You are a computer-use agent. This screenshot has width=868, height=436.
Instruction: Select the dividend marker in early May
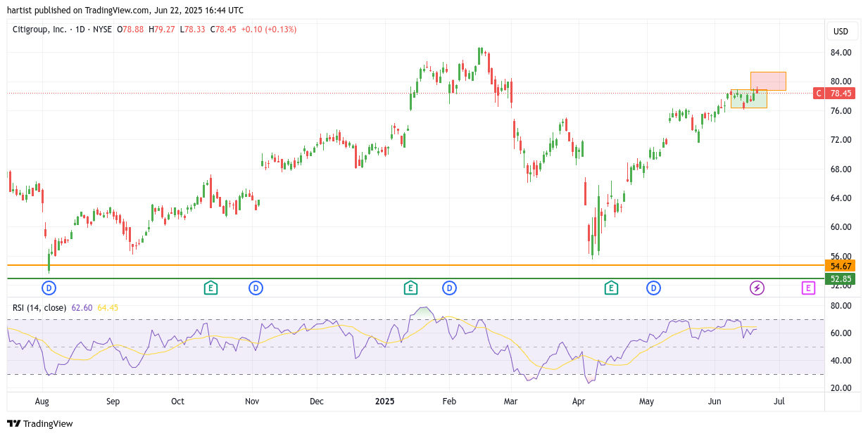point(654,288)
